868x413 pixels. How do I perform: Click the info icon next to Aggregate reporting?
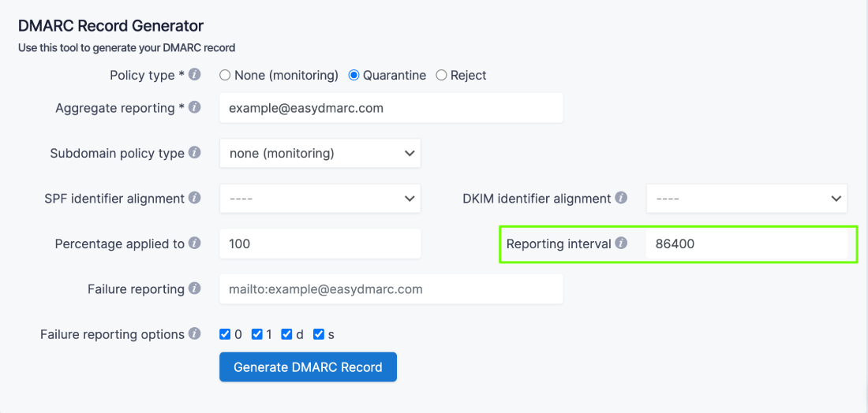click(194, 107)
